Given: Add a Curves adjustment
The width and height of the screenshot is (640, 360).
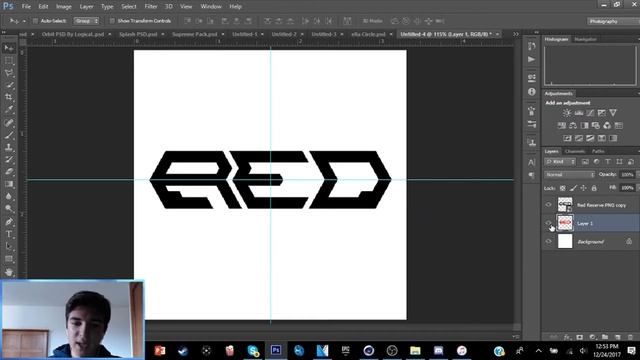Looking at the screenshot, I should click(x=590, y=113).
